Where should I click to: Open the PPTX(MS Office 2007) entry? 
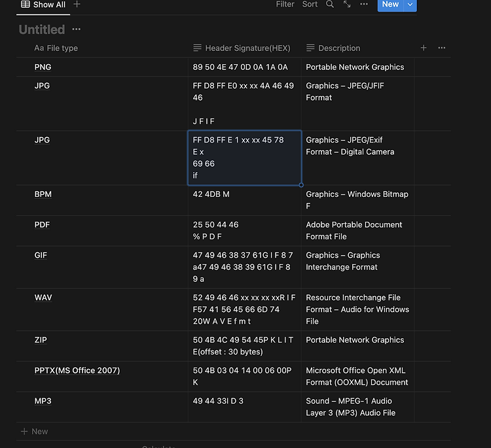point(77,370)
